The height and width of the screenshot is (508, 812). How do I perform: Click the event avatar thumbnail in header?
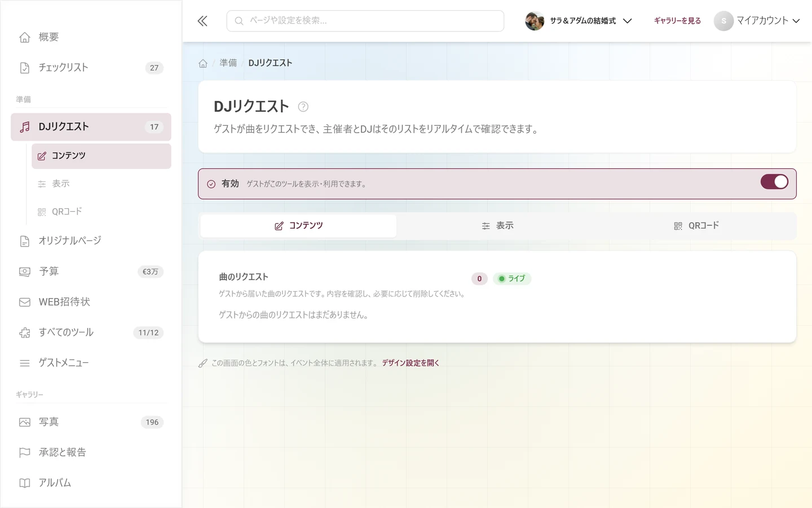coord(535,21)
